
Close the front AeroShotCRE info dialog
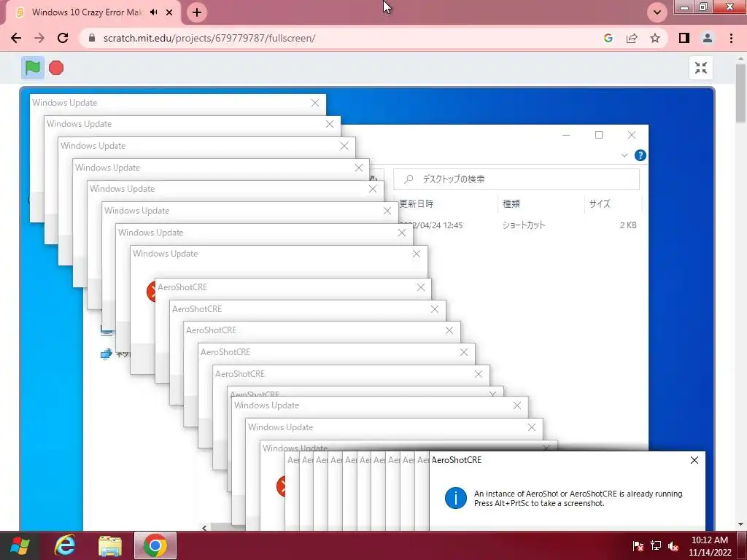(x=694, y=460)
